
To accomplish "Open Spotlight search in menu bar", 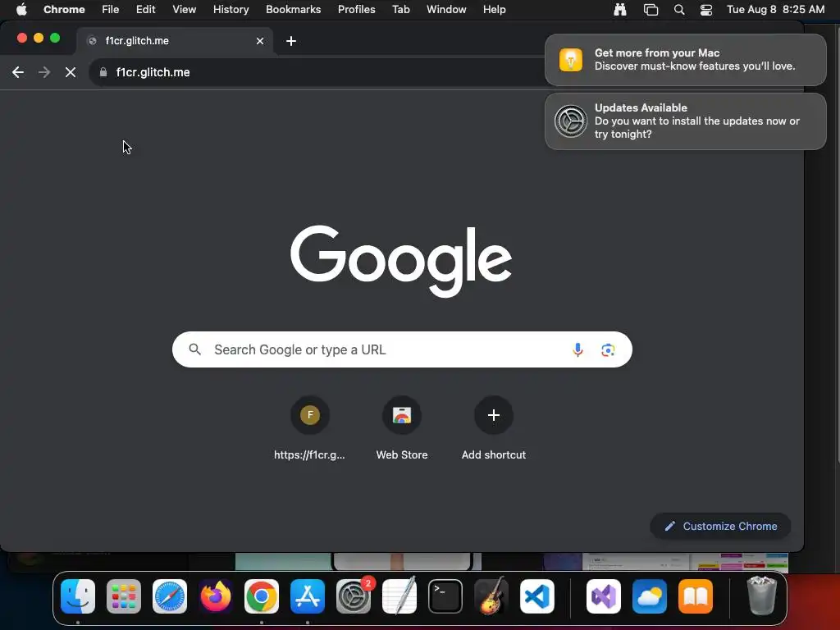I will 678,10.
